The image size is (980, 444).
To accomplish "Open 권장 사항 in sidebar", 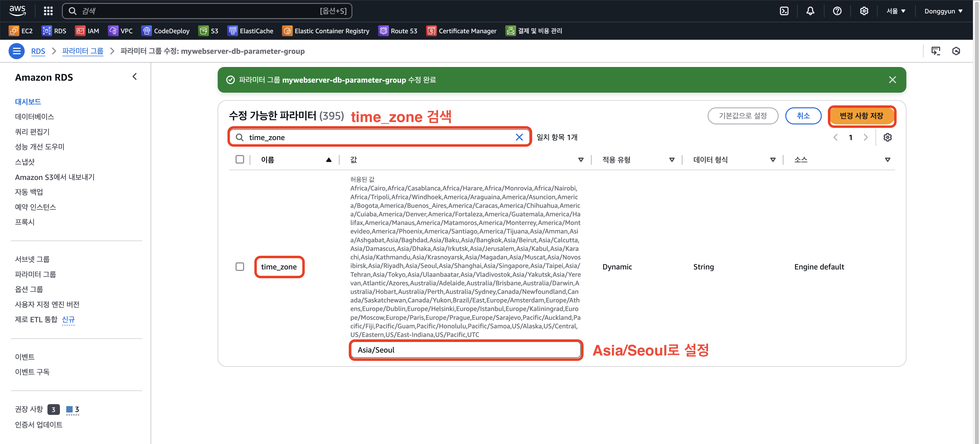I will [x=29, y=409].
